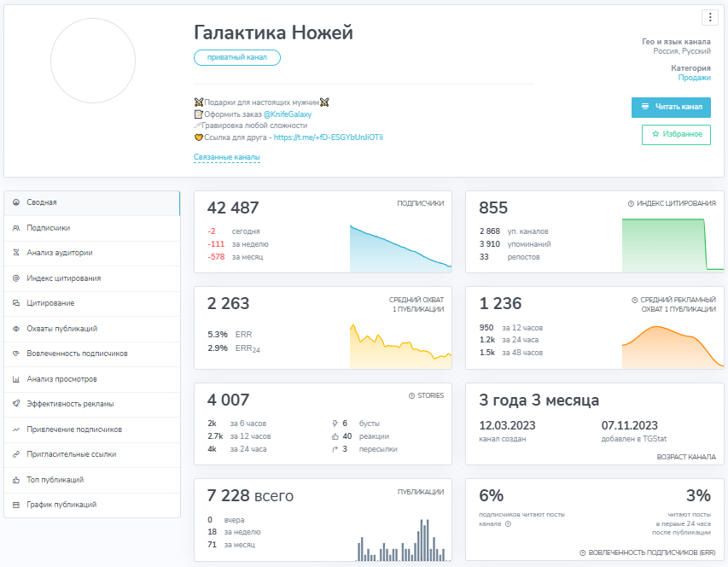Select Индекс цитирования in the sidebar
Viewport: 728px width, 567px height.
pos(92,278)
